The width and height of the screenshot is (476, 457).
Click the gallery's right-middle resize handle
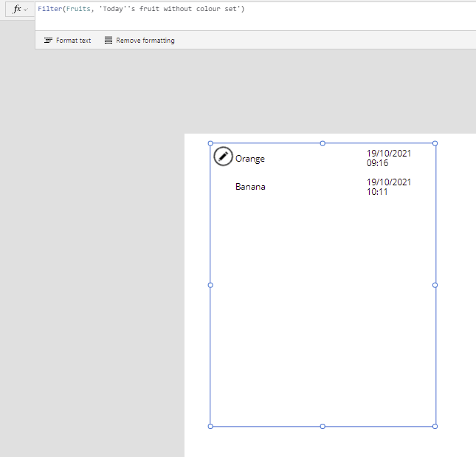coord(435,285)
